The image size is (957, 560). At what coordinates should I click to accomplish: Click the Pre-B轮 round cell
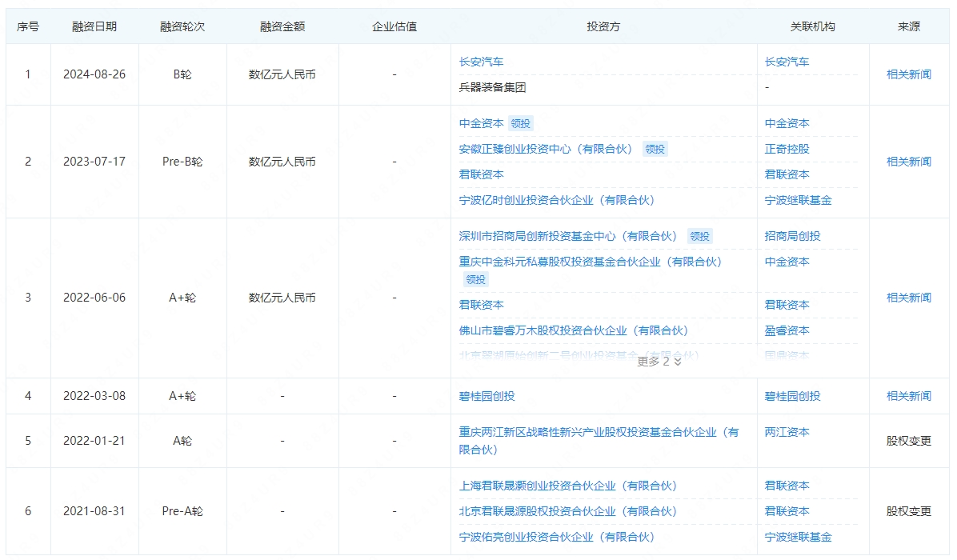[182, 162]
